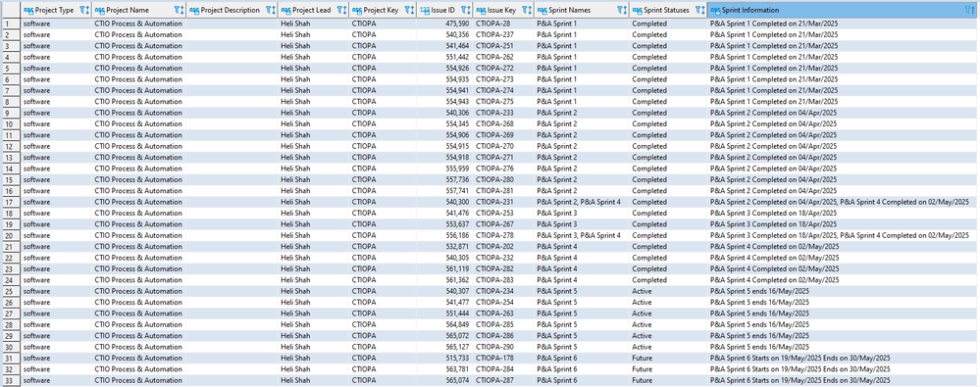The height and width of the screenshot is (387, 980).
Task: Click Issue Key cell CTIOPA-28
Action: (504, 24)
